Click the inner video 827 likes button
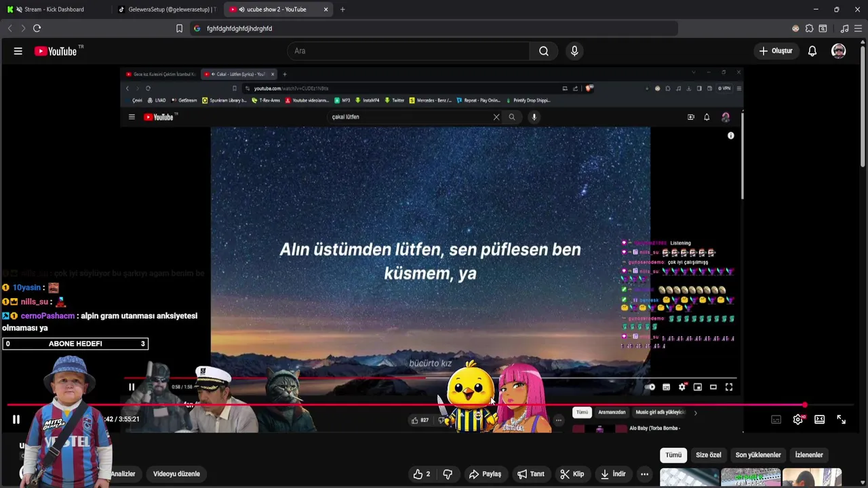 click(x=420, y=420)
